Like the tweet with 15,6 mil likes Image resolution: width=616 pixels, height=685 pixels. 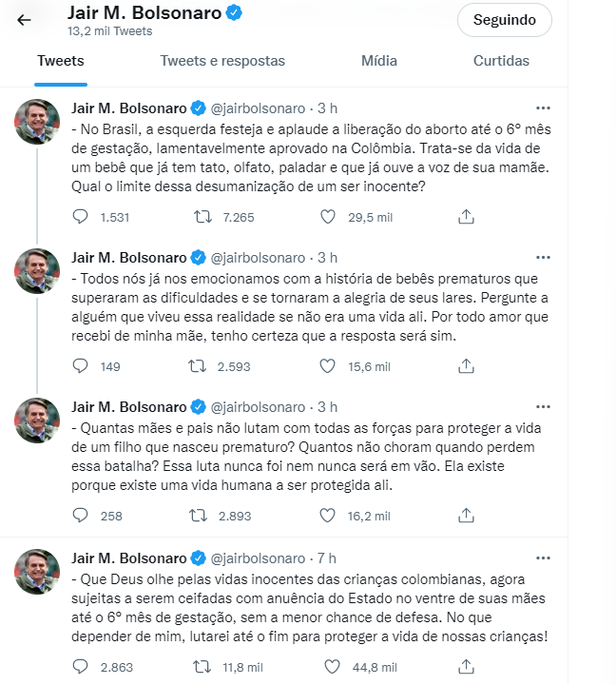328,365
